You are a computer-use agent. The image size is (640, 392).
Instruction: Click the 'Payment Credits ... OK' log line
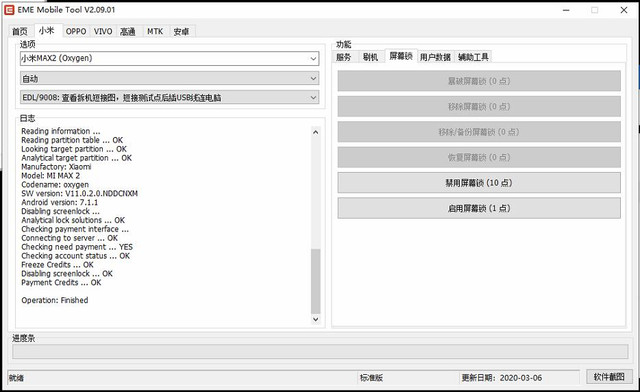point(61,283)
